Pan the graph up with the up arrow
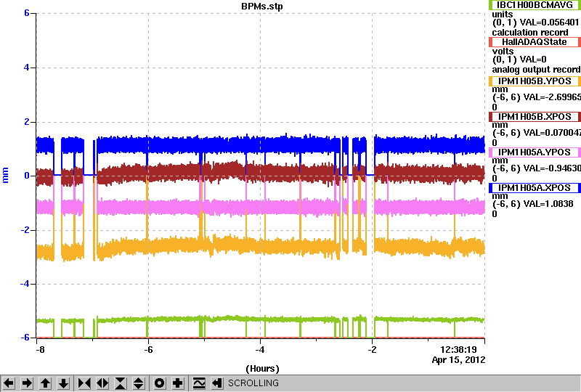Viewport: 581px width, 392px height. point(46,383)
